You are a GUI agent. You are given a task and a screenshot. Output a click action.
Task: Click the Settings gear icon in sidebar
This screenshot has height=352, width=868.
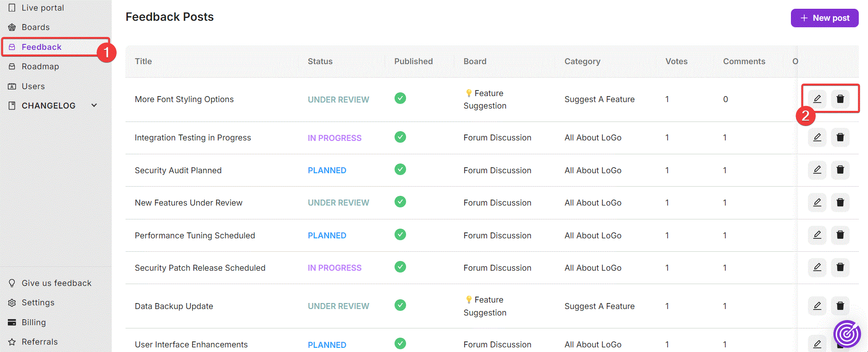(x=12, y=303)
